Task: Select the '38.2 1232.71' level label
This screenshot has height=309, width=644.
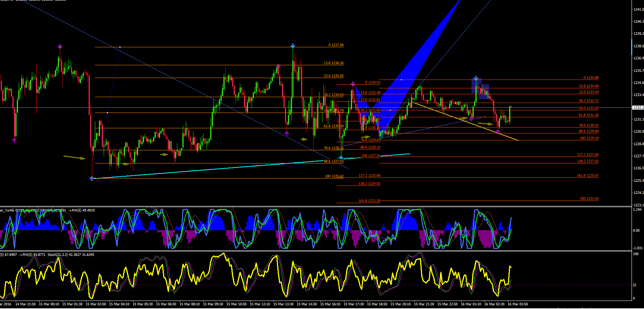Action: [x=589, y=101]
